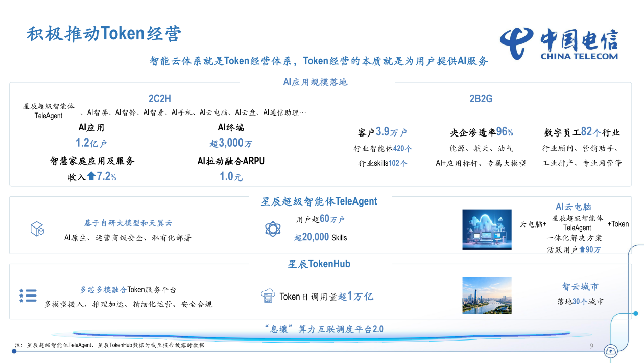Click Token日调用量超1万亿 text
Screen dimensions: 644x363
[326, 296]
